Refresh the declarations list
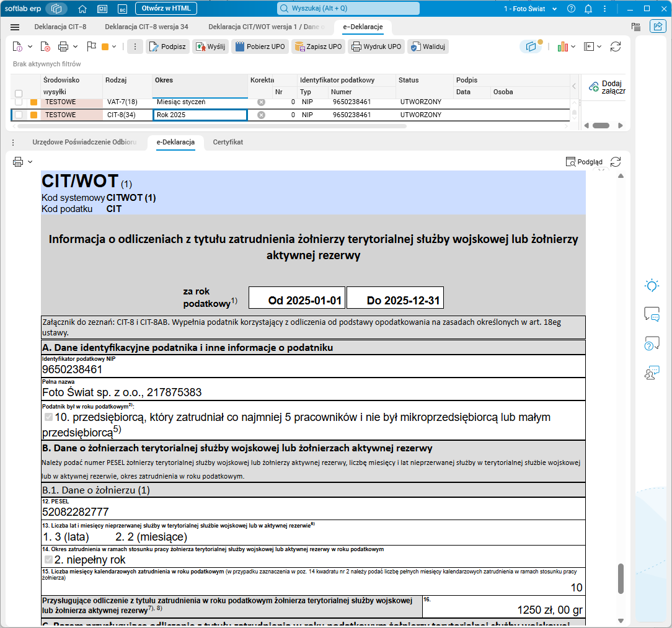This screenshot has width=672, height=628. pos(616,46)
